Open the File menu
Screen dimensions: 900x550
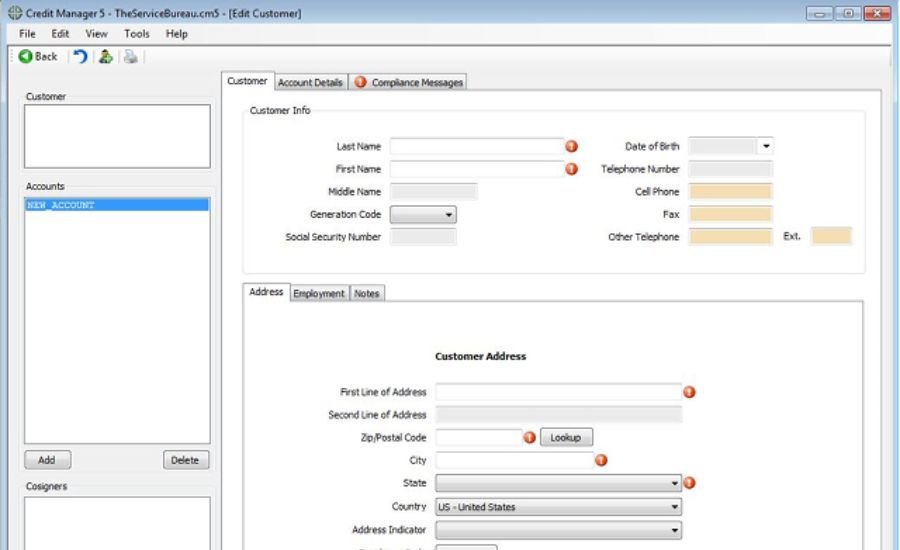point(27,34)
